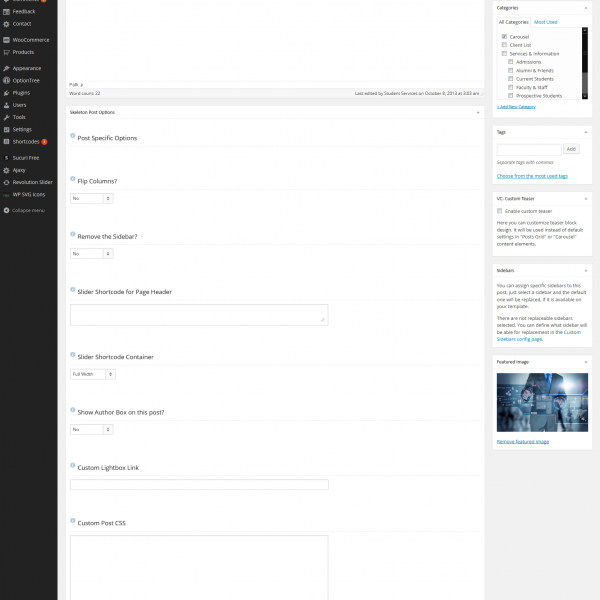Enable custom teaser checkbox
This screenshot has height=600, width=600.
(x=500, y=211)
